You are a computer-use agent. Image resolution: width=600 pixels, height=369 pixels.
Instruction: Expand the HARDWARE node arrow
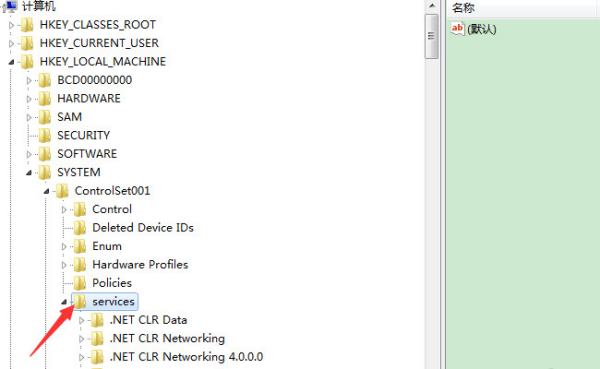point(29,99)
